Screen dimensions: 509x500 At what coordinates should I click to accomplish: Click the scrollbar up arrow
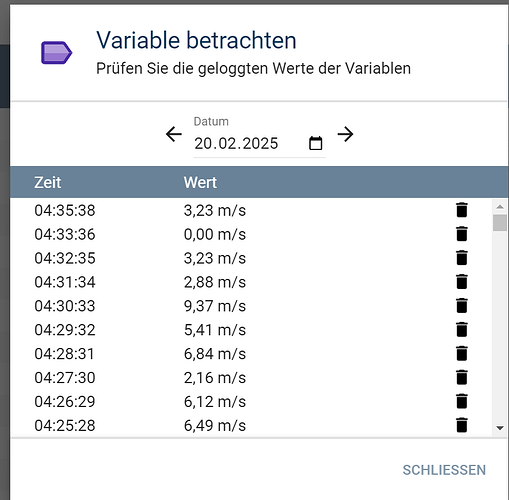point(500,207)
